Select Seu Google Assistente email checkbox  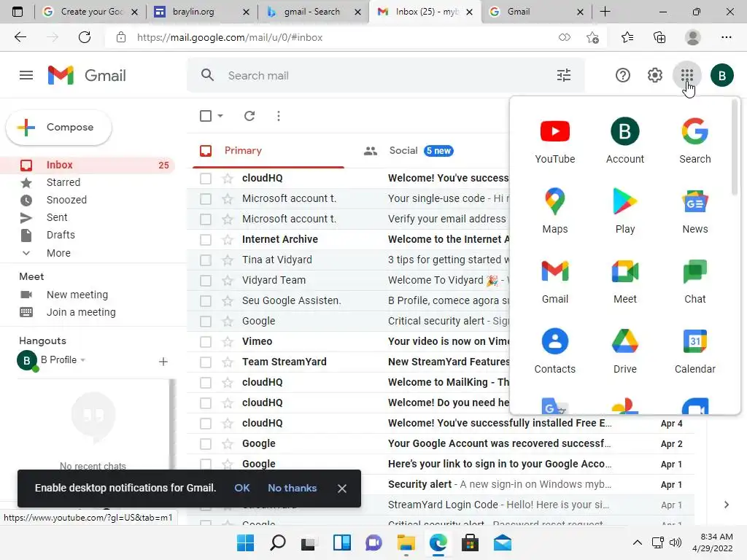click(205, 300)
